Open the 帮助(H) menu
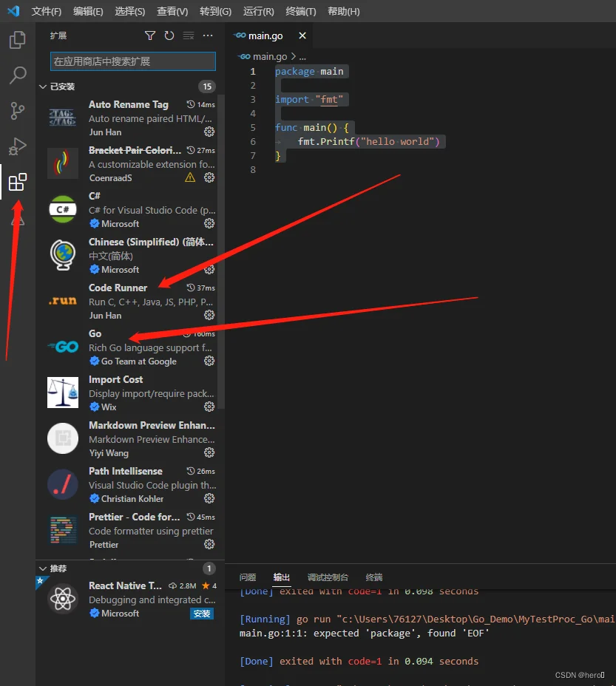The image size is (616, 686). [x=343, y=11]
